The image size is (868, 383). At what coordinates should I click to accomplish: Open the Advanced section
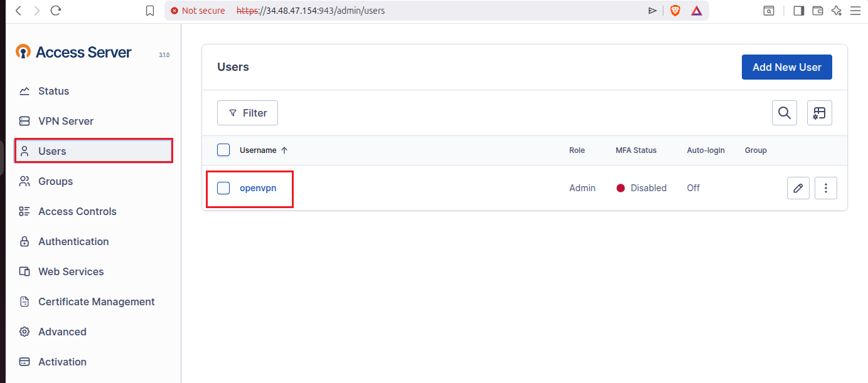click(94, 332)
